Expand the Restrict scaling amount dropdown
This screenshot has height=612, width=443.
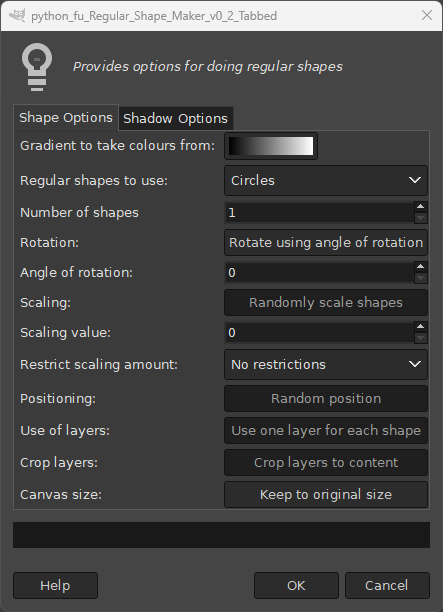(326, 365)
